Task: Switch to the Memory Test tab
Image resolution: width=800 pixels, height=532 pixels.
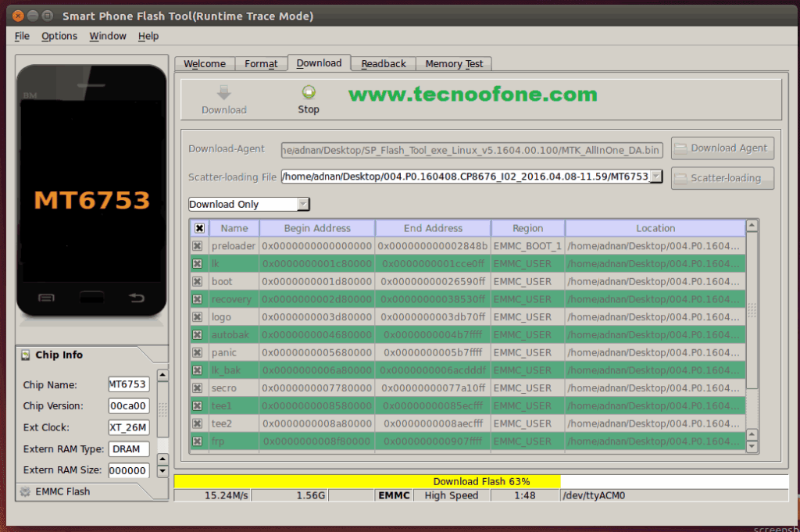Action: 454,64
